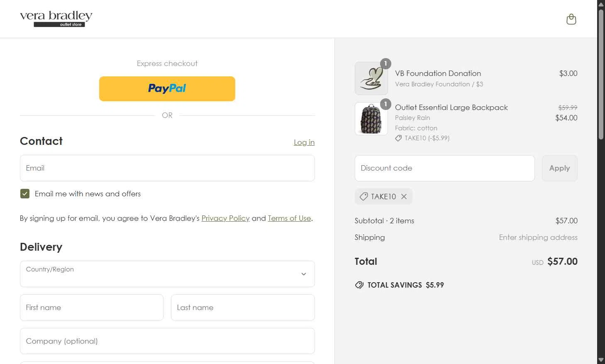This screenshot has height=364, width=605.
Task: Click the Outlet Essential Large Backpack image
Action: [x=371, y=119]
